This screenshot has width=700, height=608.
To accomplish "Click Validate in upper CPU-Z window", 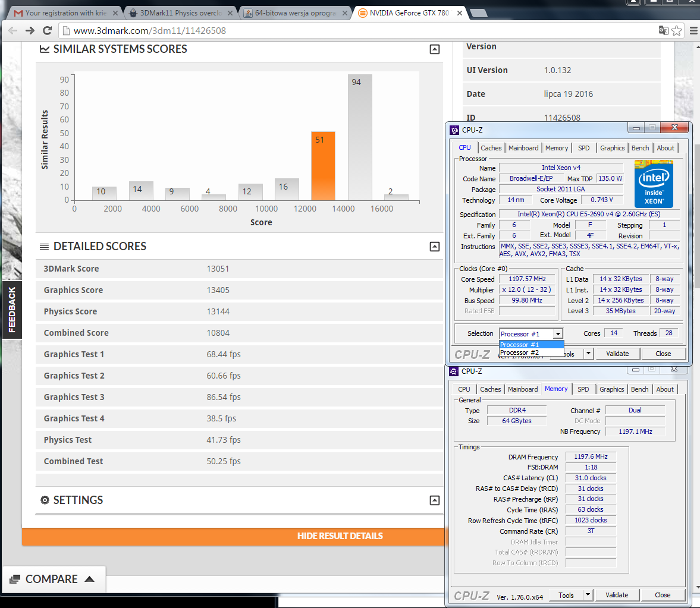I will (x=617, y=354).
